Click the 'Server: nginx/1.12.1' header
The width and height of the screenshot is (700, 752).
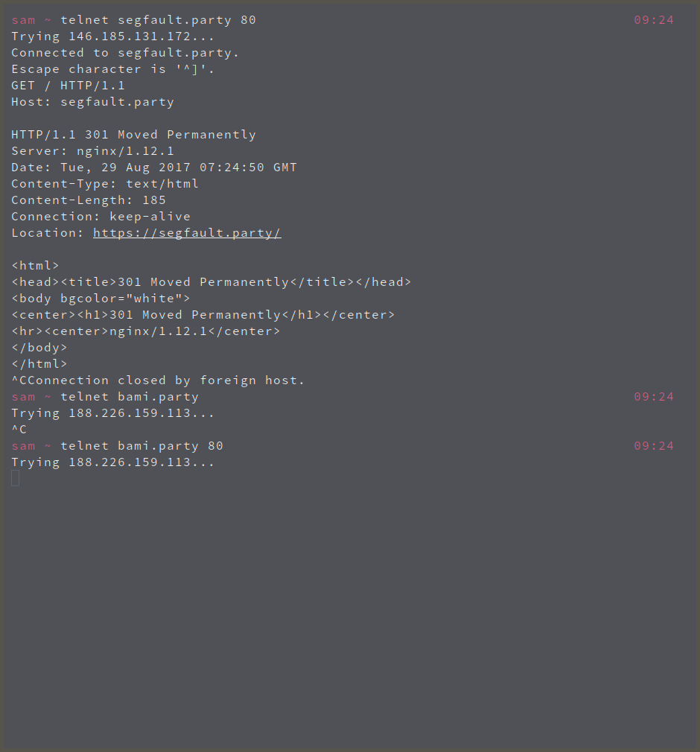coord(92,151)
